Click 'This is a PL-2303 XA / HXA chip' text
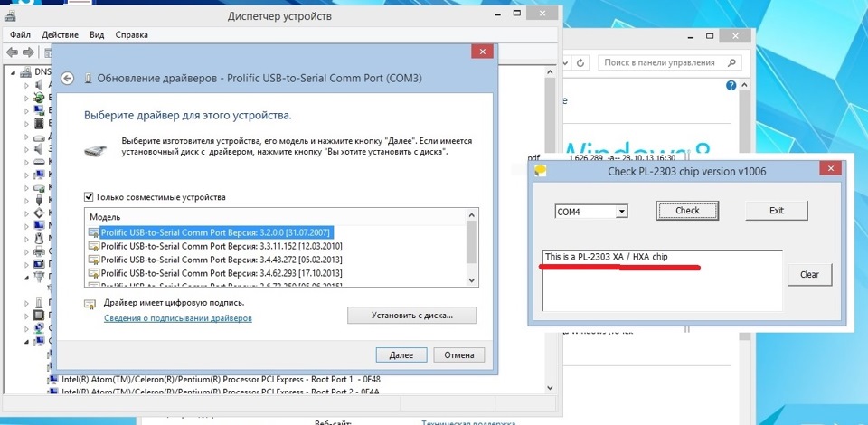 (606, 257)
